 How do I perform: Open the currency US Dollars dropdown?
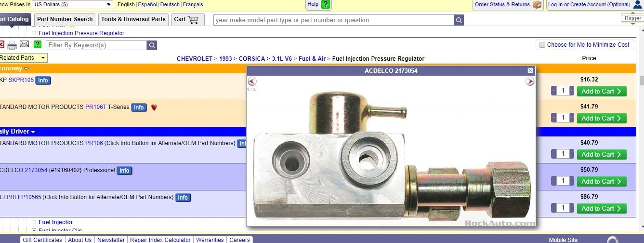(72, 4)
